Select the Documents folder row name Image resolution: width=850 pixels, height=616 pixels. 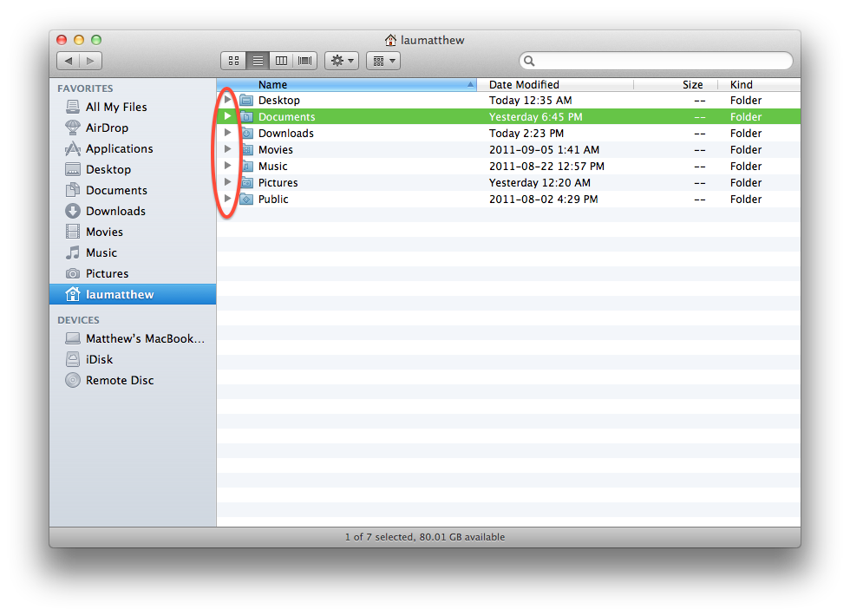pyautogui.click(x=286, y=116)
